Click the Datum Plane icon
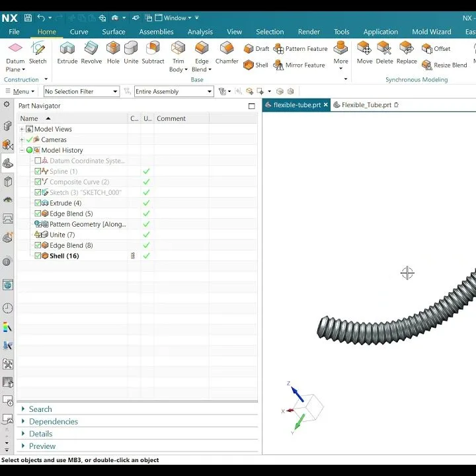This screenshot has height=476, width=476. pyautogui.click(x=15, y=48)
